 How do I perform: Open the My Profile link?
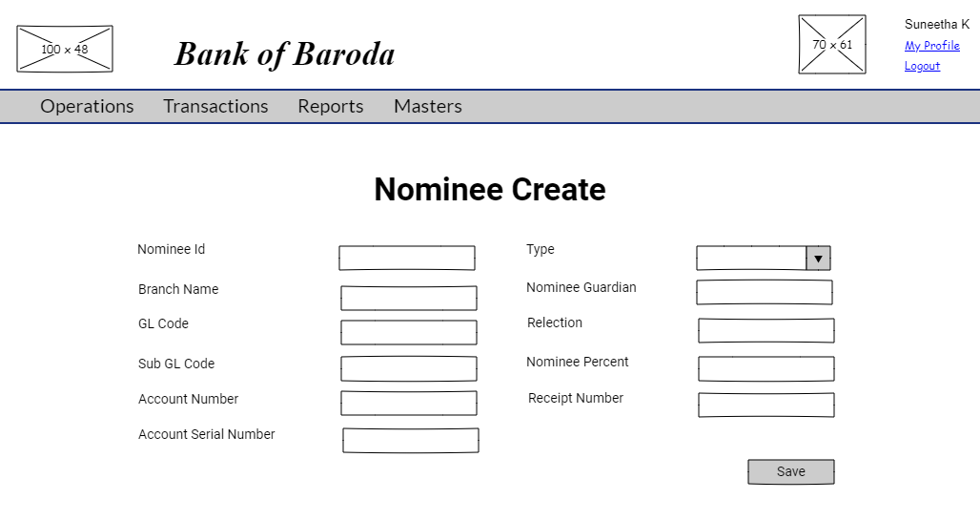[x=931, y=45]
